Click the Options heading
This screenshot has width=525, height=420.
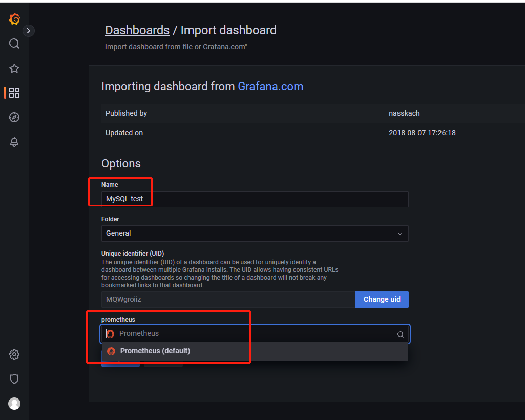121,164
